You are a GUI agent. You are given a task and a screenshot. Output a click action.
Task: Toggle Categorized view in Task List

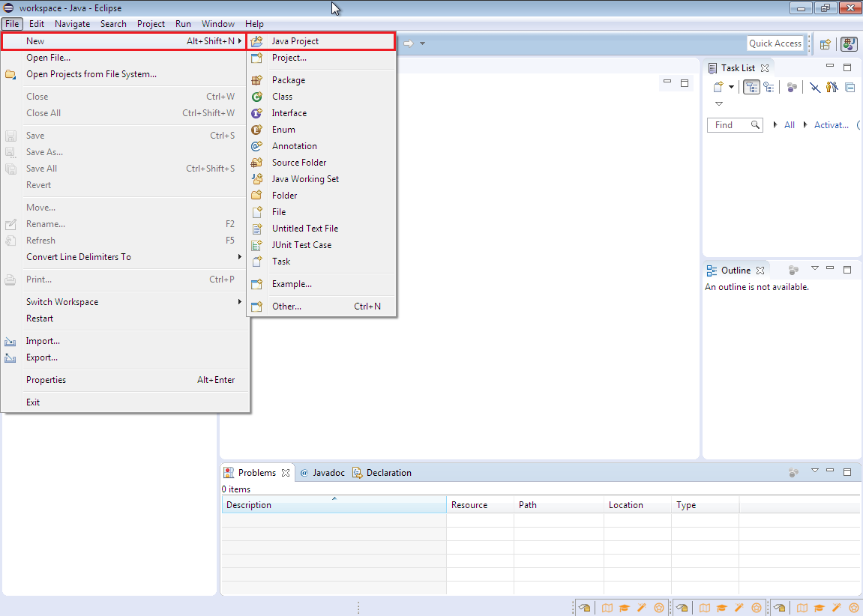pyautogui.click(x=751, y=87)
